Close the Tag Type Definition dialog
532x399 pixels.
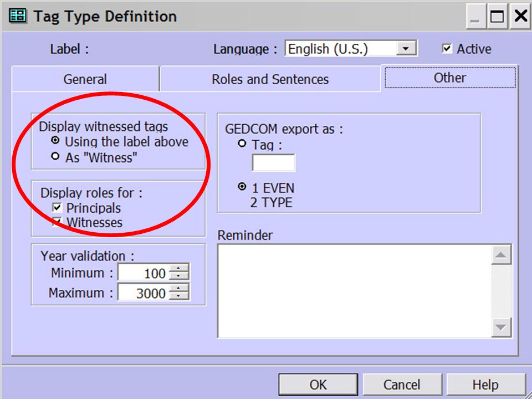coord(520,17)
